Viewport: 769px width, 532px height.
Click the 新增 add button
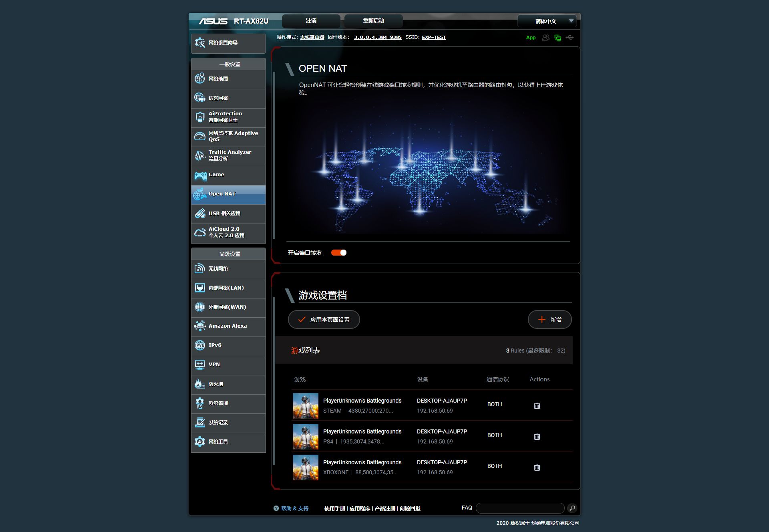(x=550, y=320)
